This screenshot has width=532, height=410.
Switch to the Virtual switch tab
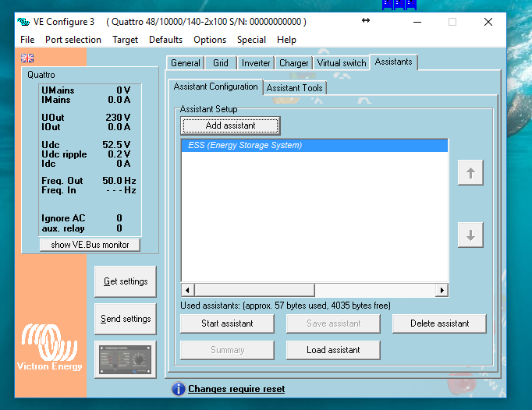click(342, 63)
